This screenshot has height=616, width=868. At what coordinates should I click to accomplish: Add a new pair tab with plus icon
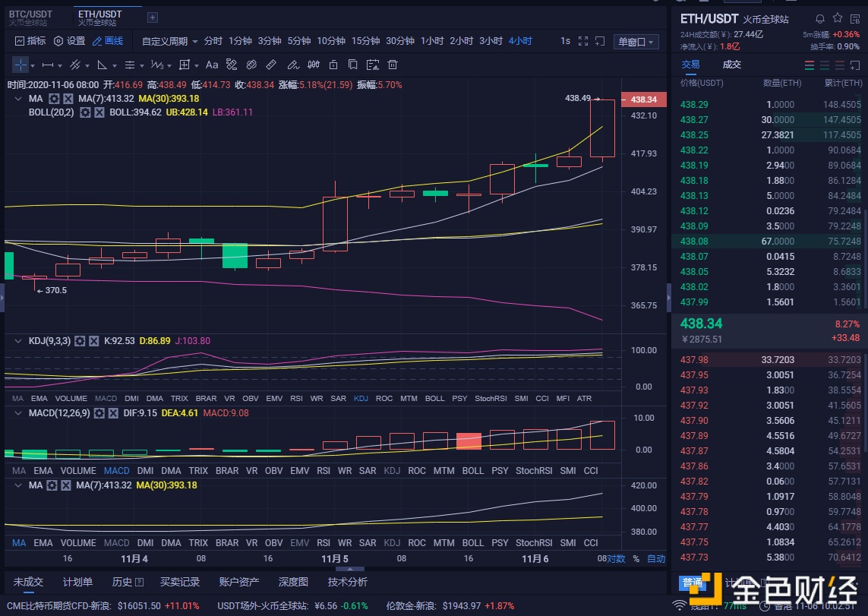tap(152, 17)
